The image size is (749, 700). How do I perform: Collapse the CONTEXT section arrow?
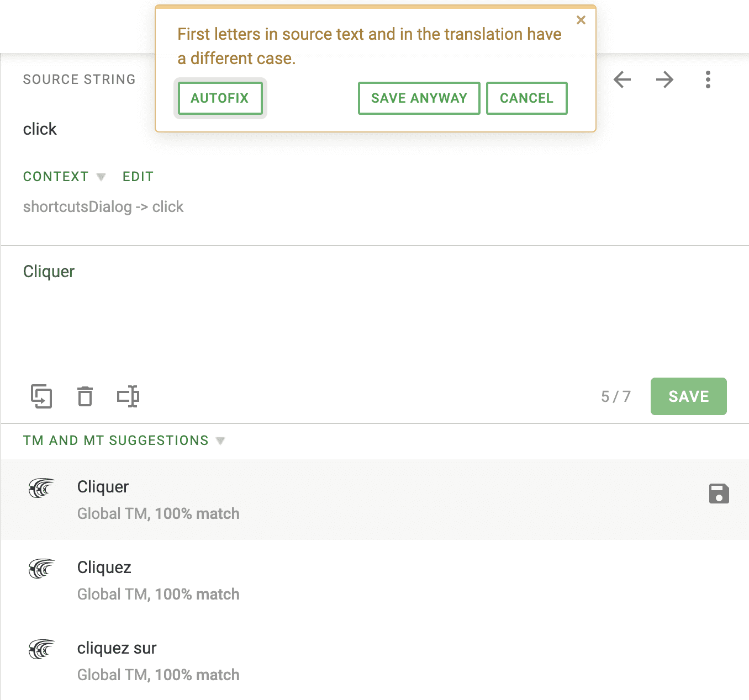[x=101, y=177]
